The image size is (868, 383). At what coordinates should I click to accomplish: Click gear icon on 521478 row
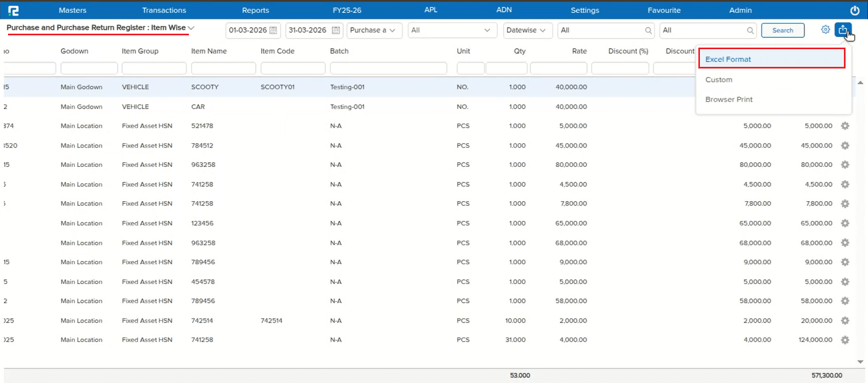(845, 126)
